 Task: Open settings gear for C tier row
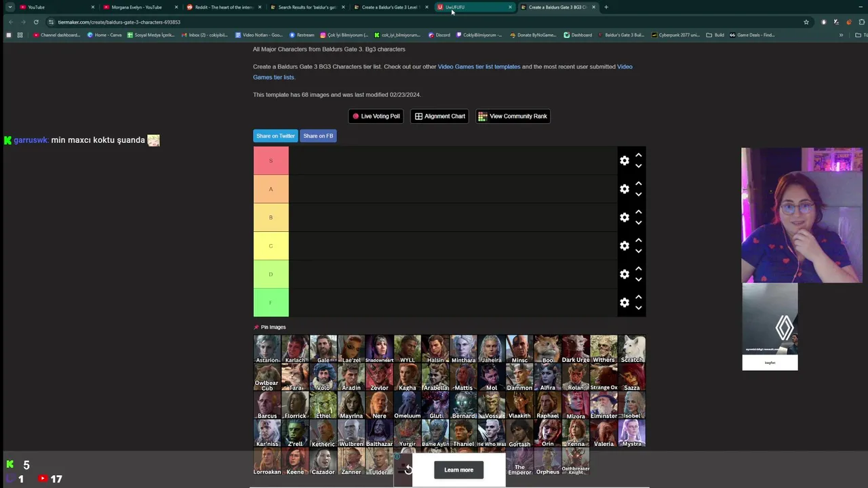pos(624,246)
